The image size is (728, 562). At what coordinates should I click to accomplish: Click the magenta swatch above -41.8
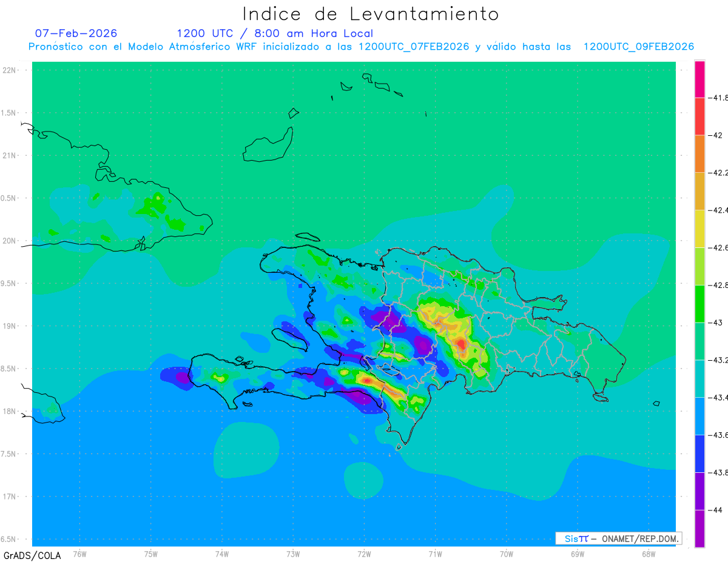(x=699, y=79)
